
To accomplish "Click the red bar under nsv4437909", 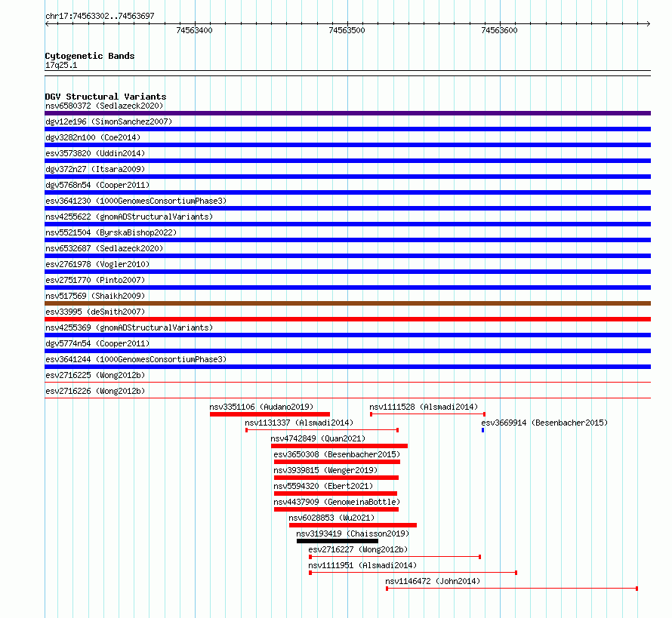I will pyautogui.click(x=337, y=509).
